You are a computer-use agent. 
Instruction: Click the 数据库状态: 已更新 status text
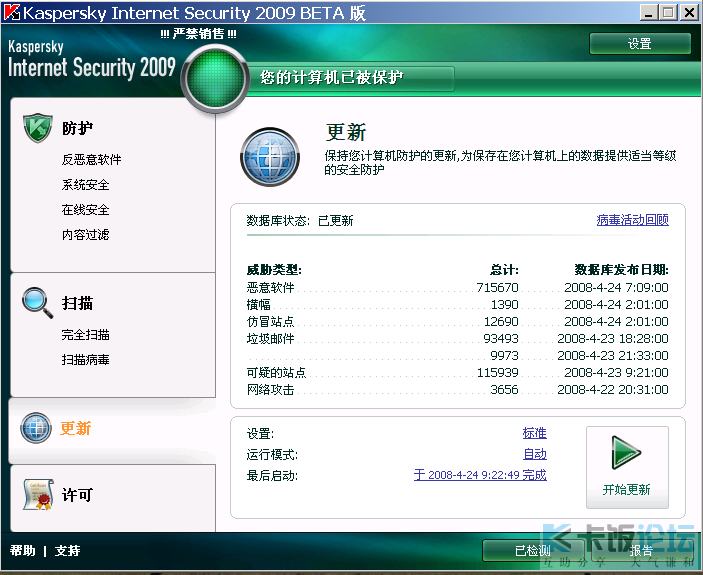pyautogui.click(x=300, y=220)
